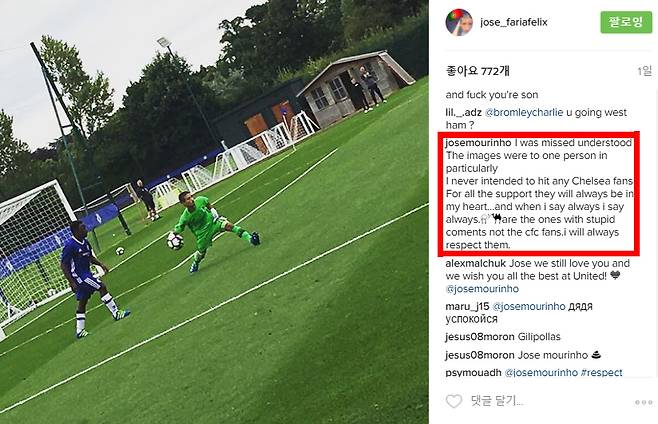
Task: Open psymouadh commenter profile
Action: pos(473,372)
